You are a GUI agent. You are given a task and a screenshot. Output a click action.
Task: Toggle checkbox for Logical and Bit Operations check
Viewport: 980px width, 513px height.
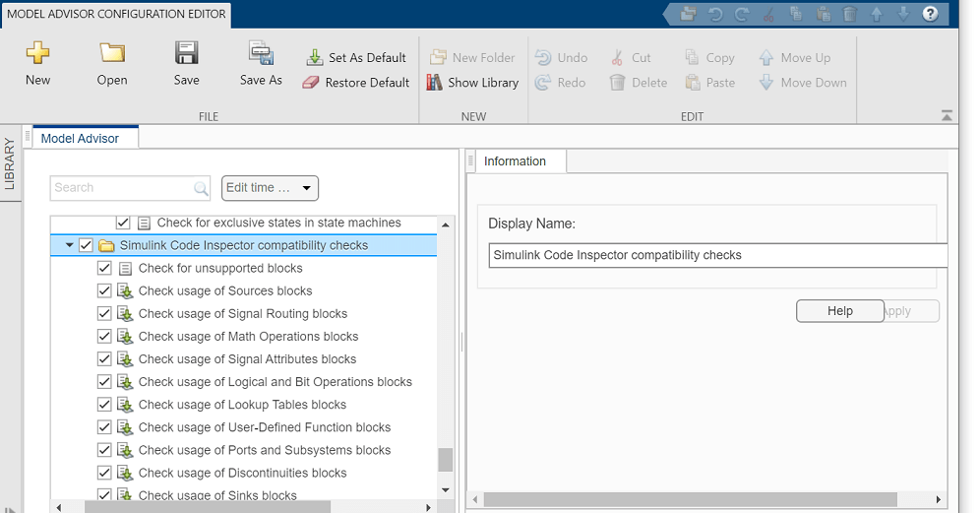click(104, 382)
